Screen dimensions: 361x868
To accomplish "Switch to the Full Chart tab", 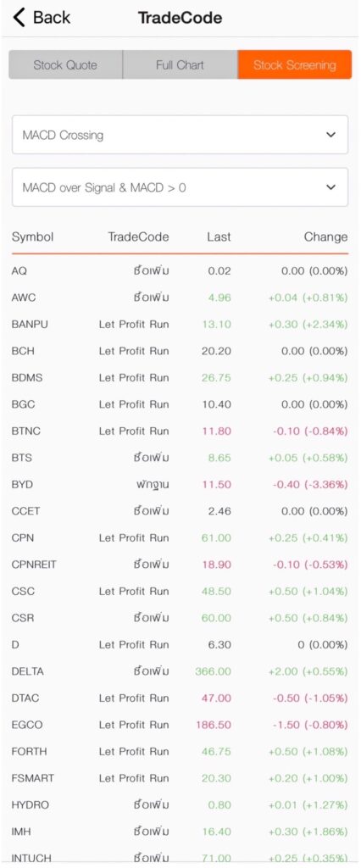I will point(180,64).
